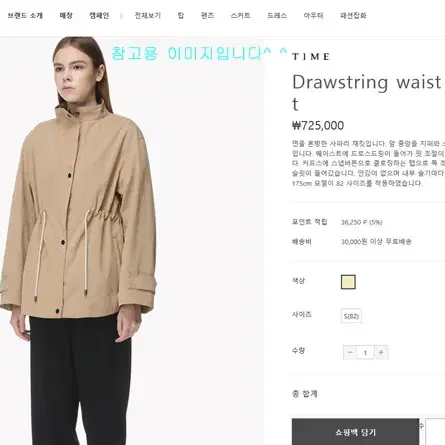Click the TIME brand logo
The height and width of the screenshot is (445, 445).
pos(311,57)
